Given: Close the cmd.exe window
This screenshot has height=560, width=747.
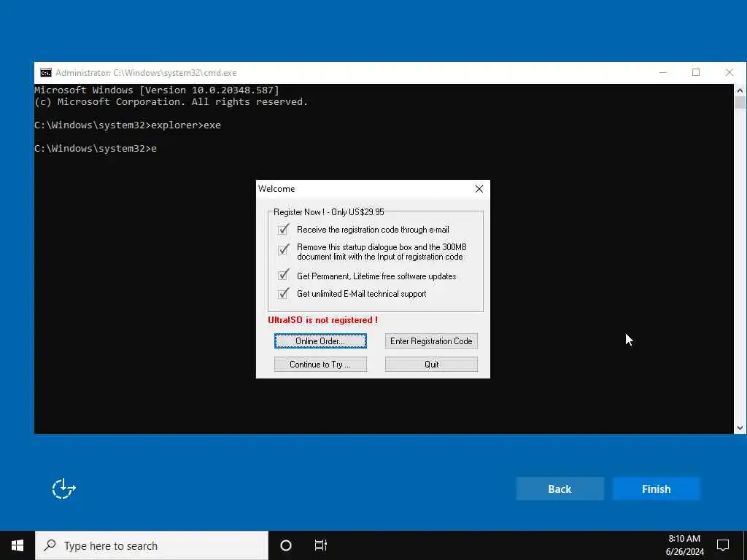Looking at the screenshot, I should click(x=729, y=72).
